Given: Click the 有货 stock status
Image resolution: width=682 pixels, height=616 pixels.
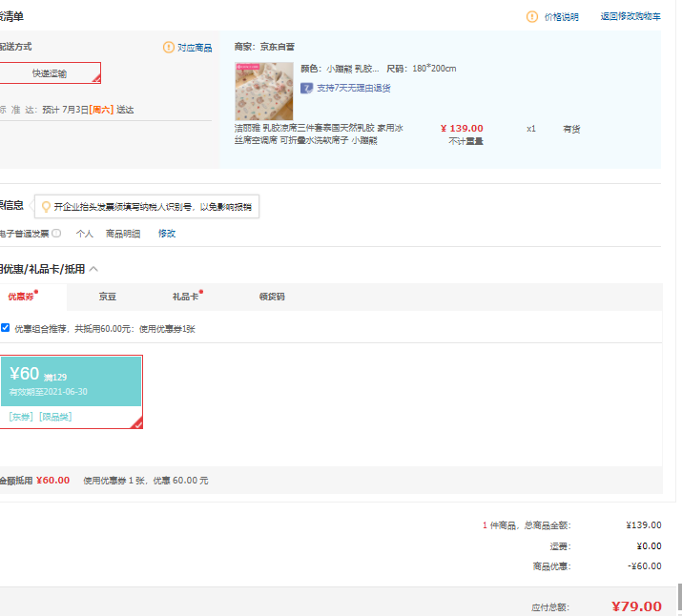Looking at the screenshot, I should 571,129.
